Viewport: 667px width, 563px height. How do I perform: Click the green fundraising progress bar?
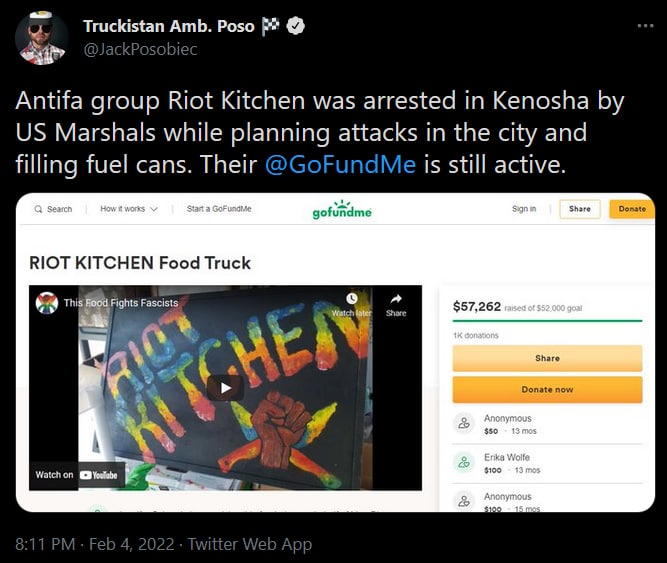[547, 321]
